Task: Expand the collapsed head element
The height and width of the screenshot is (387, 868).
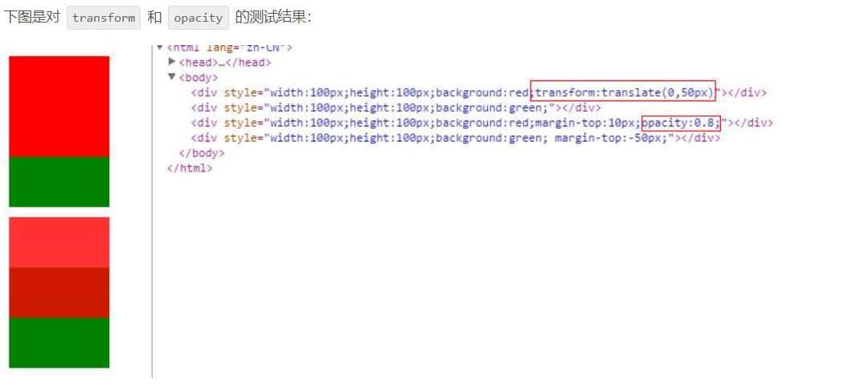Action: tap(172, 61)
